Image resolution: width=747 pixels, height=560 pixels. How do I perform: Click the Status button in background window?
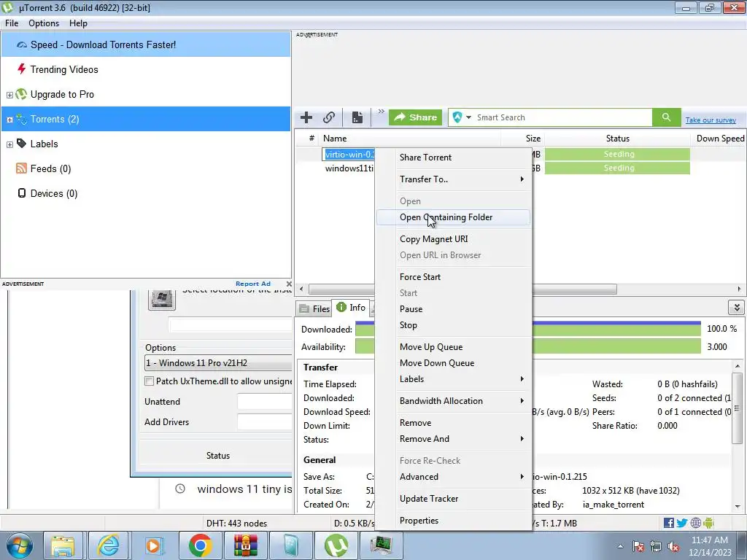[217, 456]
